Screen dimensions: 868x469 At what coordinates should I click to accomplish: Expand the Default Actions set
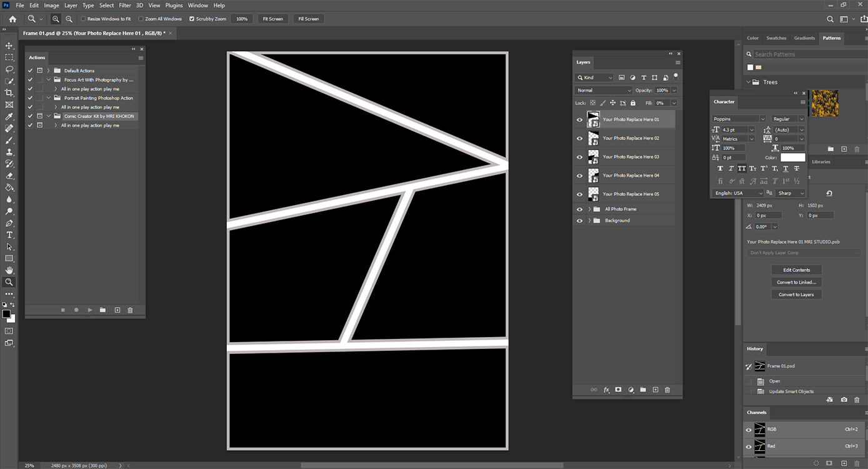[48, 71]
